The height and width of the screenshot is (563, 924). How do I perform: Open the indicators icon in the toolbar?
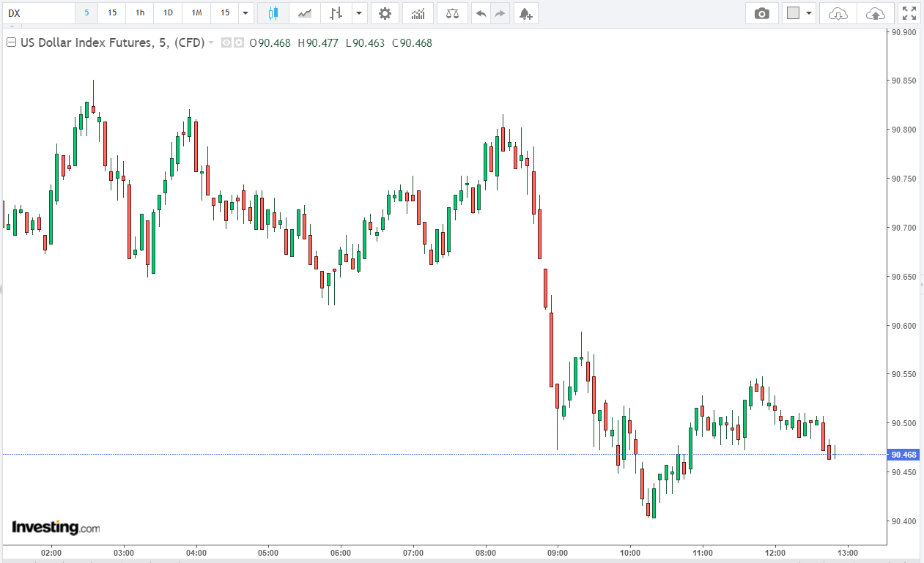[x=418, y=13]
